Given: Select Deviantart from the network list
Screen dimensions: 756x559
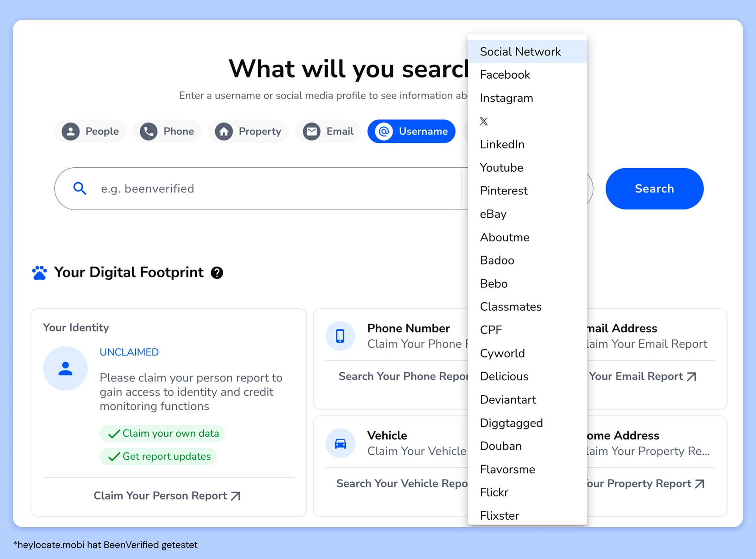Looking at the screenshot, I should click(527, 400).
